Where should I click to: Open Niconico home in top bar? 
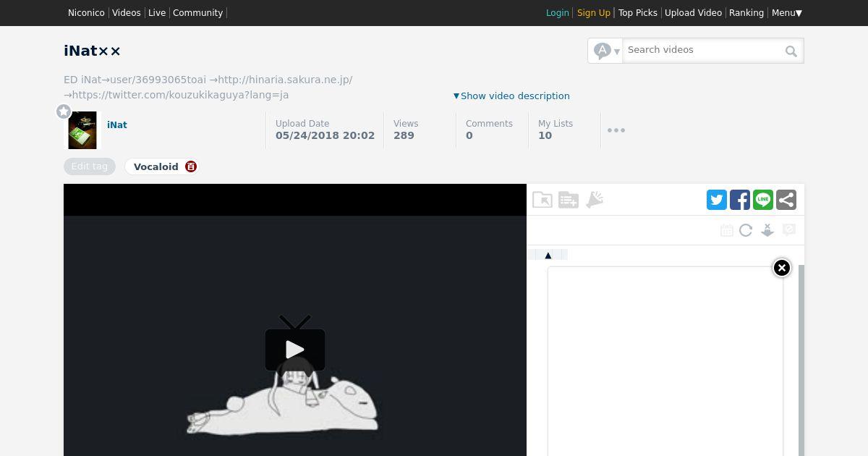(x=86, y=13)
